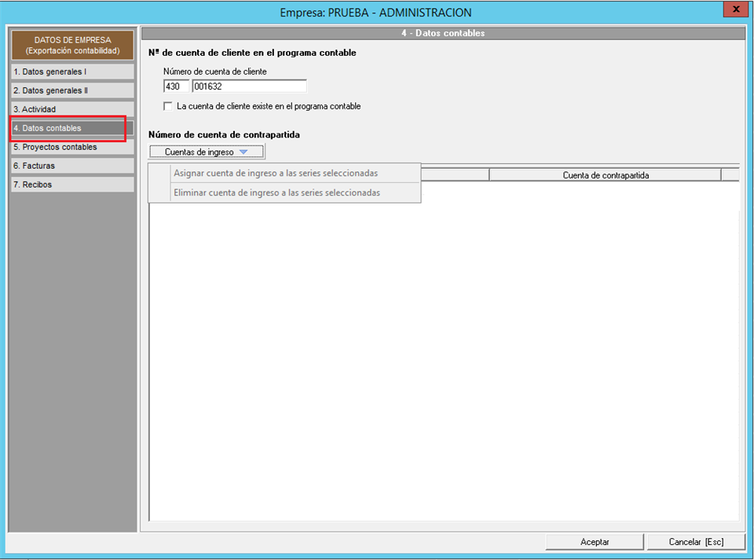Focus the 001632 account number field
The height and width of the screenshot is (560, 754).
pyautogui.click(x=248, y=86)
